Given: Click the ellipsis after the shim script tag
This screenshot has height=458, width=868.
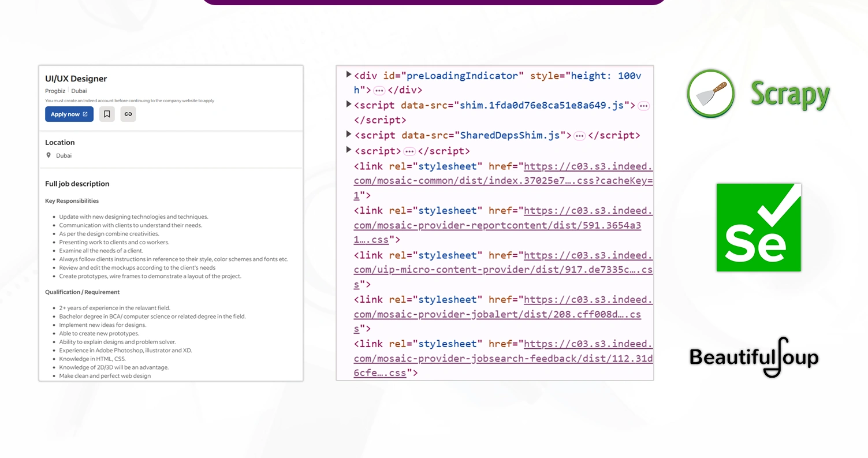Looking at the screenshot, I should pos(644,105).
